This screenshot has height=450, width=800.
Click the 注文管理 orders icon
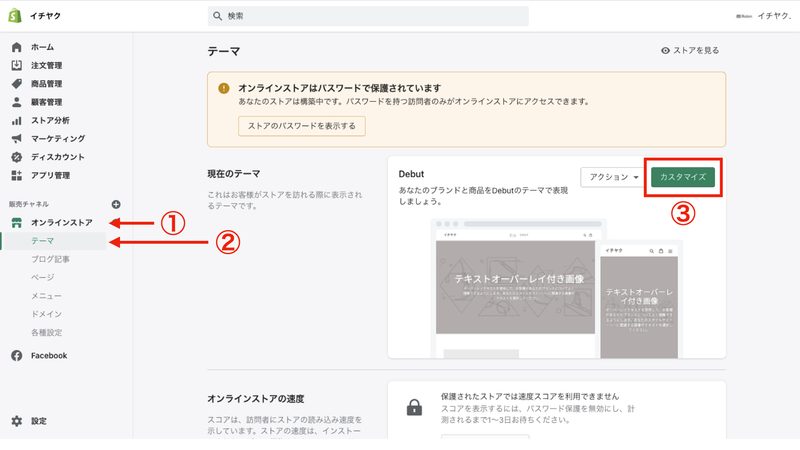point(16,65)
